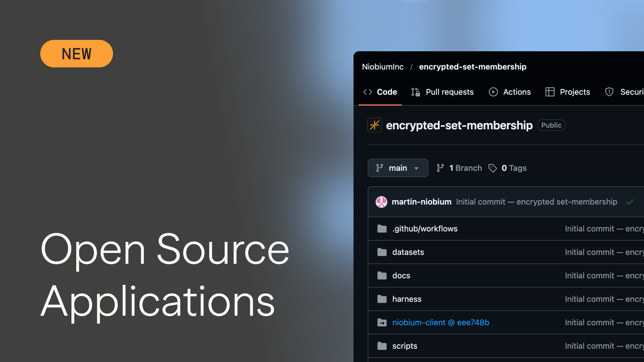Go to the NiobiumInc organization link

(x=383, y=67)
